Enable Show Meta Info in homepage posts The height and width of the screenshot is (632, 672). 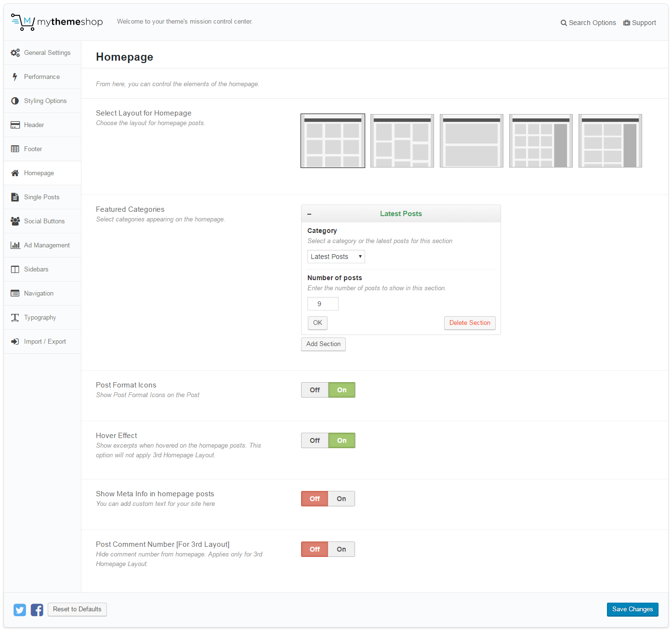[x=341, y=499]
